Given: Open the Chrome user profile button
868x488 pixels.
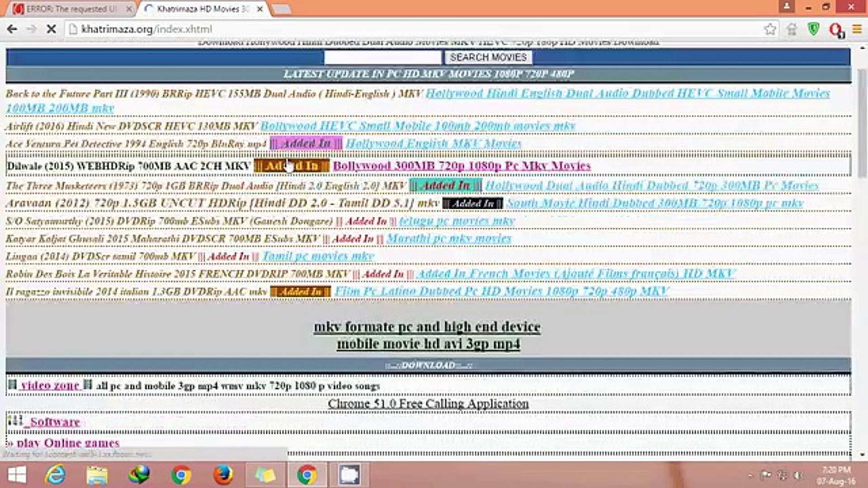Looking at the screenshot, I should pos(787,7).
